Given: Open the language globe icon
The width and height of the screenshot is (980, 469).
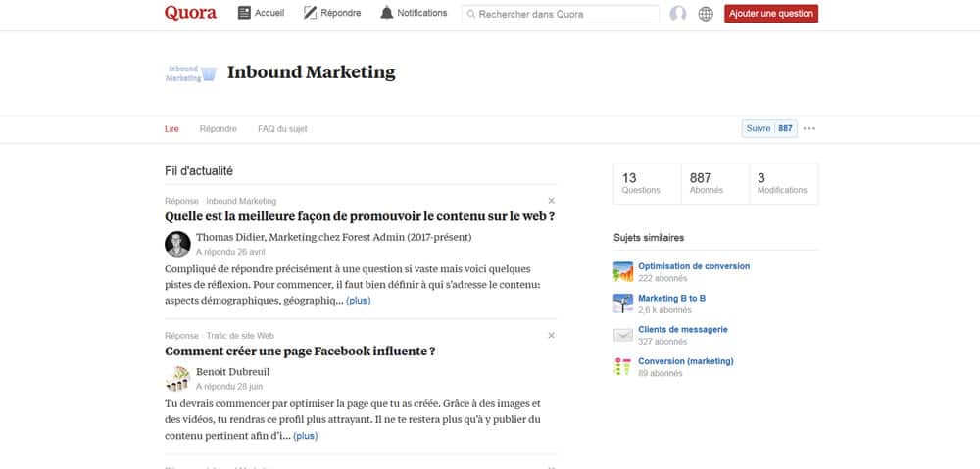Looking at the screenshot, I should tap(706, 14).
